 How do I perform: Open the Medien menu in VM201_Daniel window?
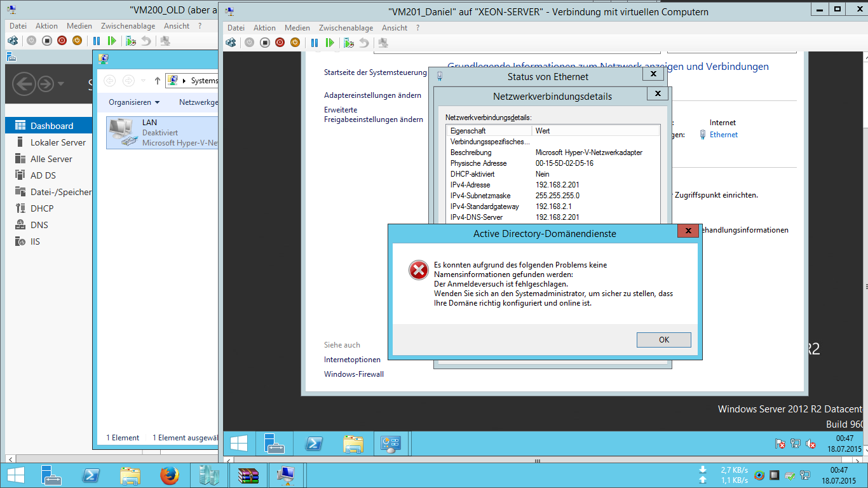pyautogui.click(x=297, y=28)
